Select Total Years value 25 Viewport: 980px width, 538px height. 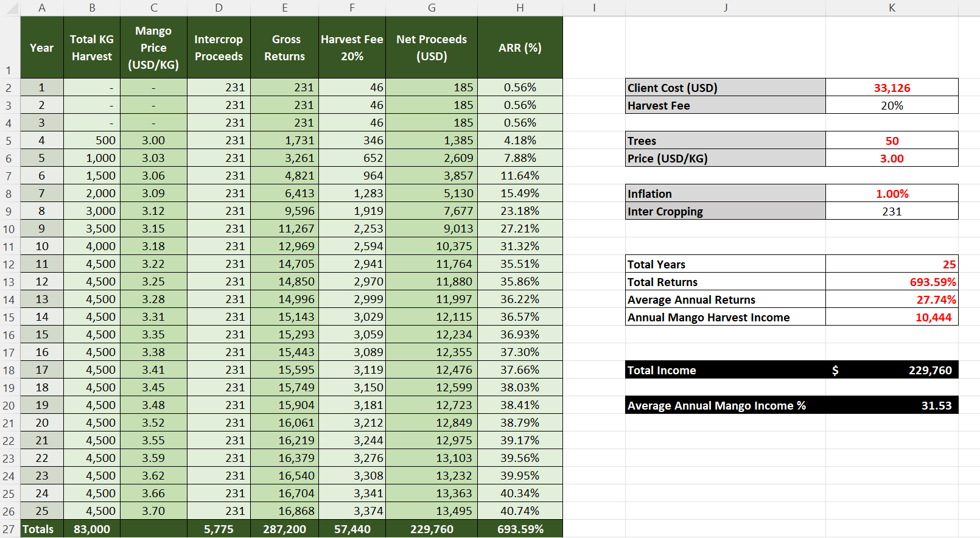click(892, 264)
